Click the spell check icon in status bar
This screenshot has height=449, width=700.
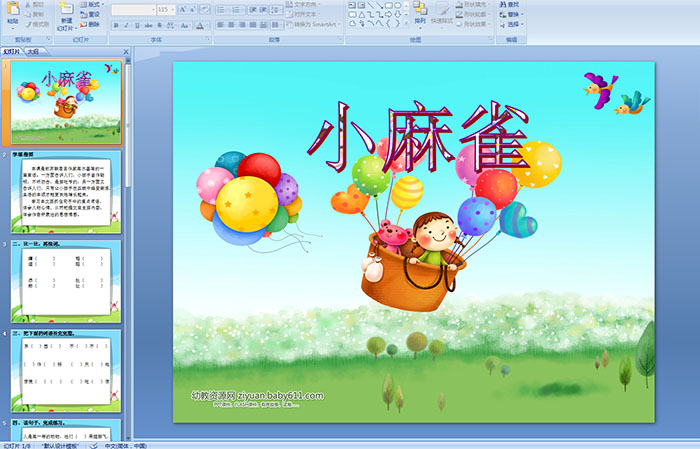[x=93, y=445]
